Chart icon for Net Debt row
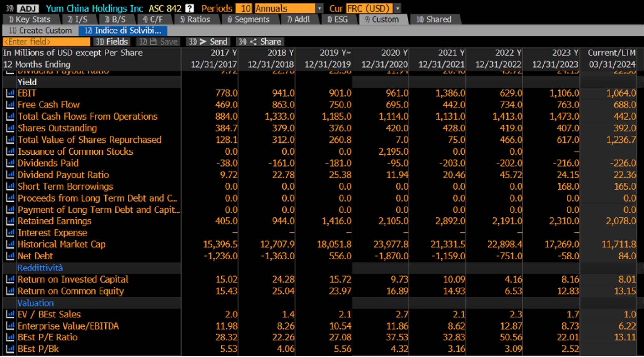Viewport: 644px width, 357px height. tap(10, 256)
